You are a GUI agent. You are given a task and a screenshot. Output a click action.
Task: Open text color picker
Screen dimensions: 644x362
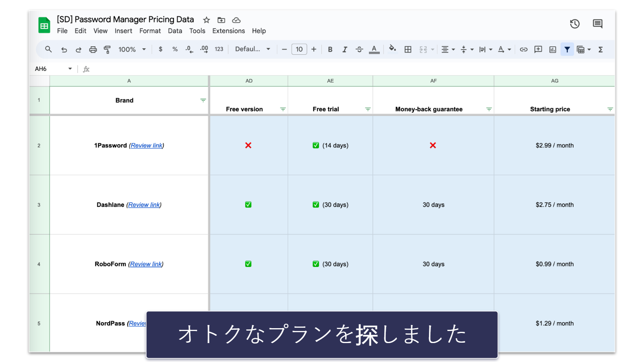point(374,49)
